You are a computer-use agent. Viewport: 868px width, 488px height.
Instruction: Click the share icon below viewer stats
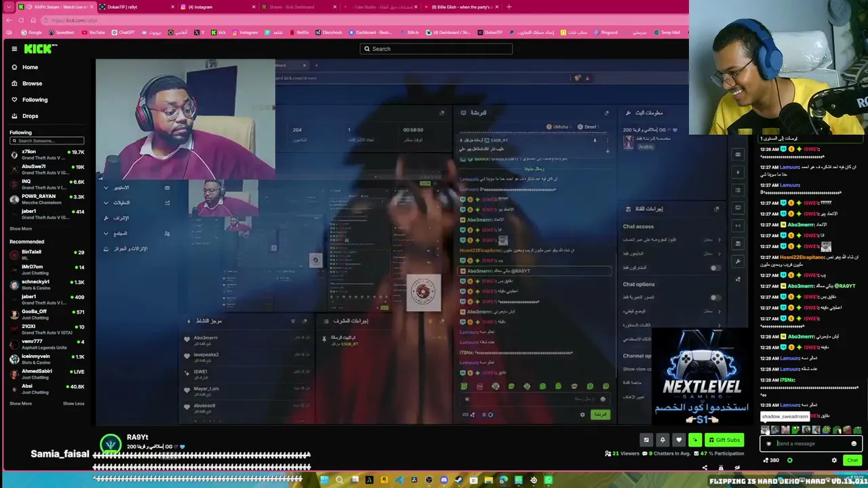coord(705,468)
